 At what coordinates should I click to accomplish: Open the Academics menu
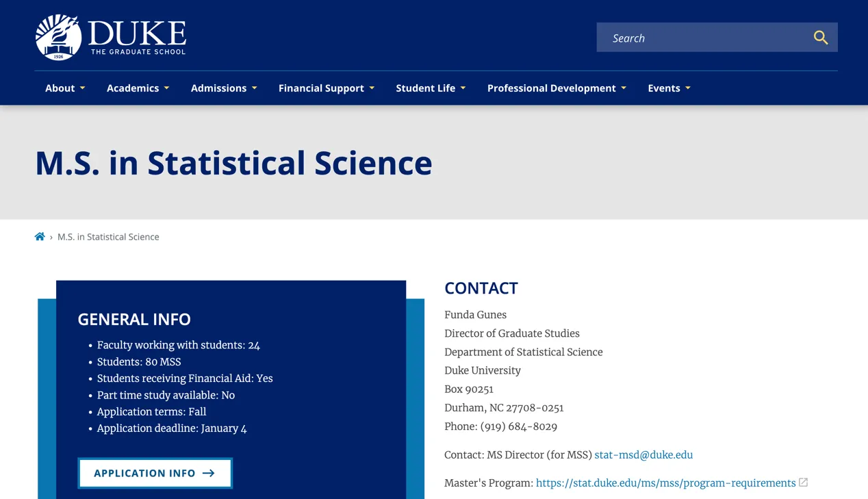138,88
